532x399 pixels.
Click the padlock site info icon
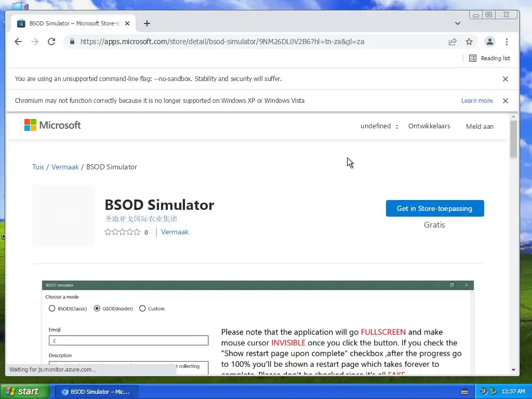(72, 42)
